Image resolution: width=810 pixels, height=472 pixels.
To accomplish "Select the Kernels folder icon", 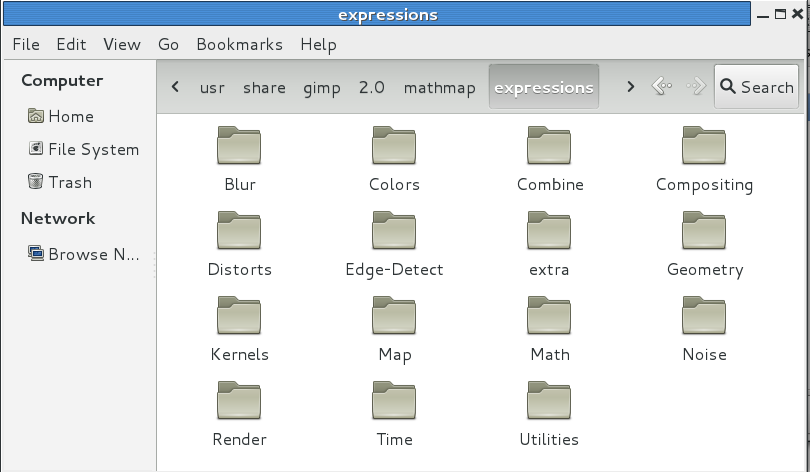I will 239,316.
